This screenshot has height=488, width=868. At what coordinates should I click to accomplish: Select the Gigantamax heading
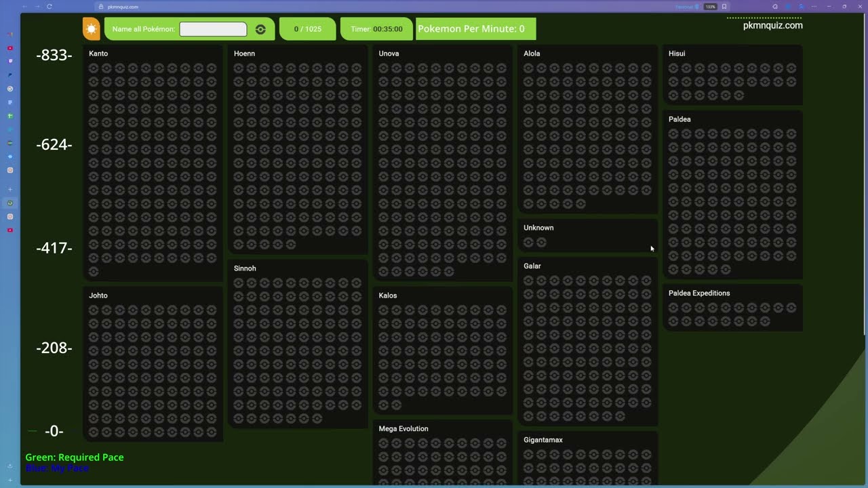543,440
